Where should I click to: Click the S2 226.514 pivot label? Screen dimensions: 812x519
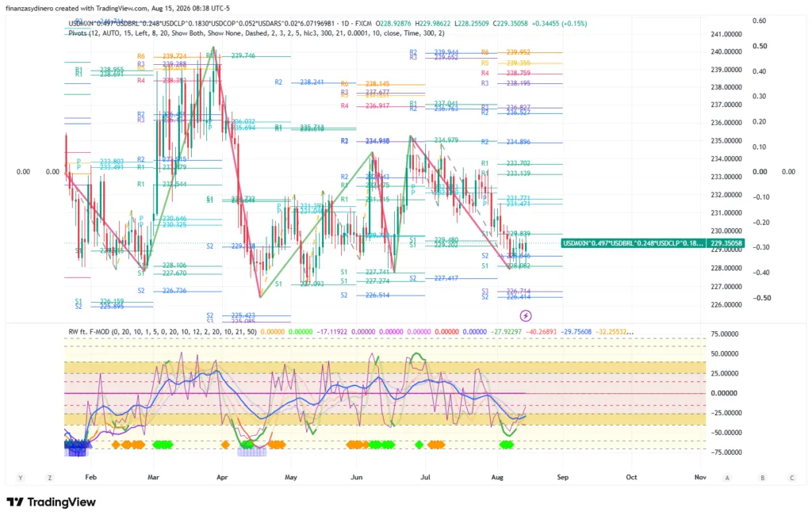point(365,296)
